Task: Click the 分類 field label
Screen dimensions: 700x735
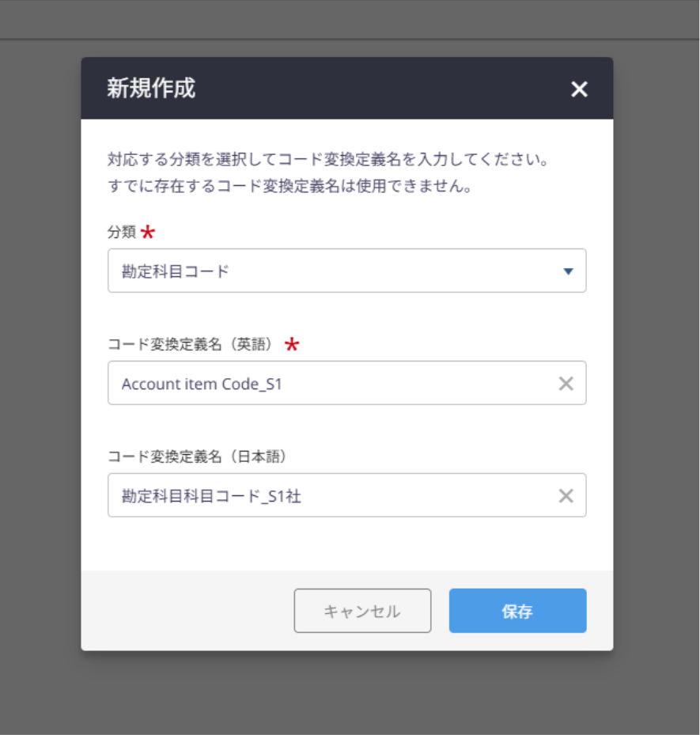Action: click(x=122, y=232)
